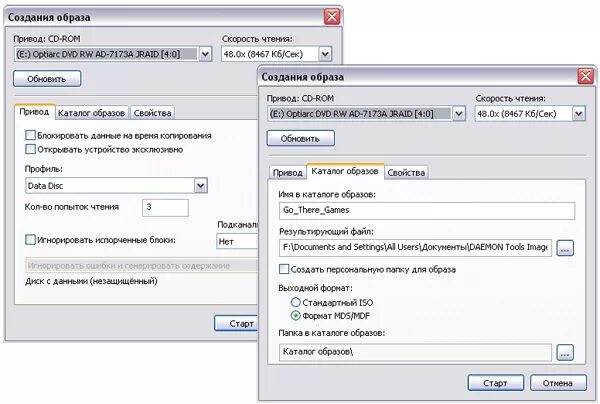Screen dimensions: 600x404
Task: Switch to 'Свойства' tab in front dialog
Action: (406, 172)
